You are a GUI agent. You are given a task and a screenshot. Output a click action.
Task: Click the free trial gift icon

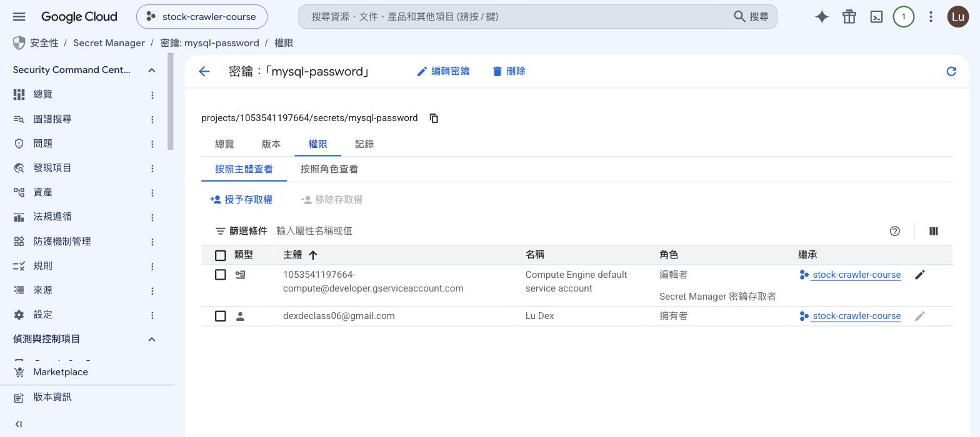[x=849, y=17]
